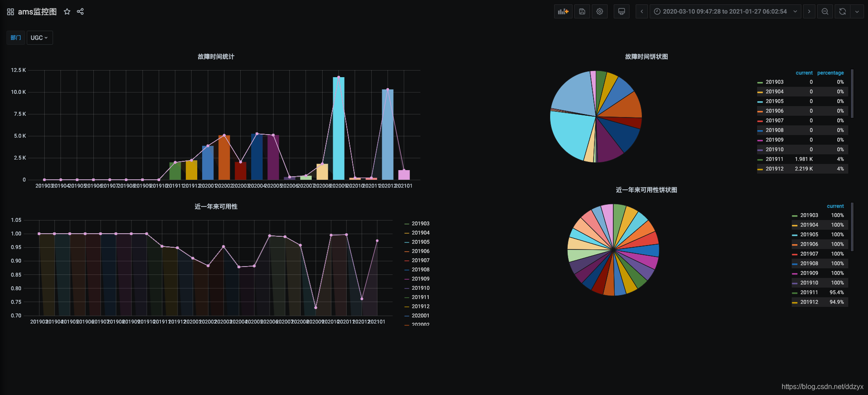Star the ams监控图 dashboard
868x395 pixels.
pos(67,12)
